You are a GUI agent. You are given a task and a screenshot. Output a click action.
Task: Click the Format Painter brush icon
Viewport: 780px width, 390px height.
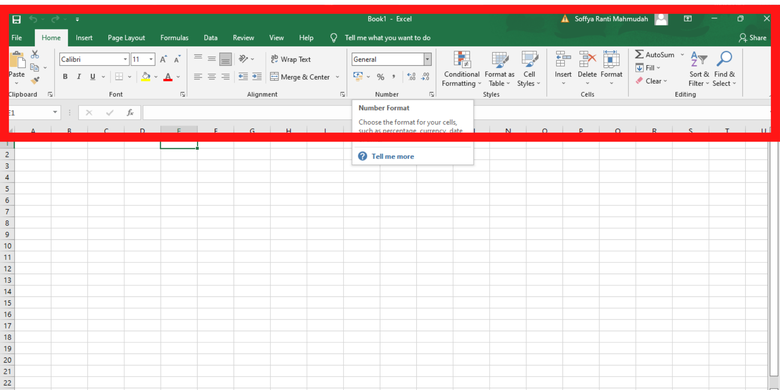35,80
